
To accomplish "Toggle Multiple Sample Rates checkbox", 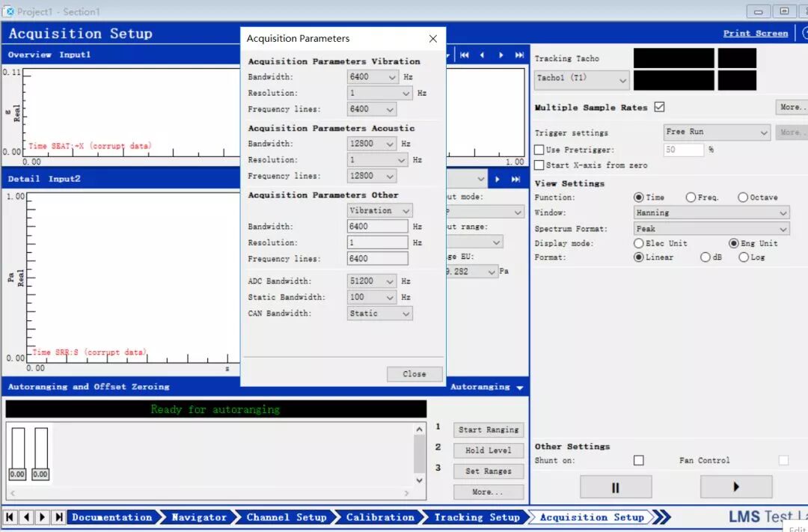I will point(659,107).
